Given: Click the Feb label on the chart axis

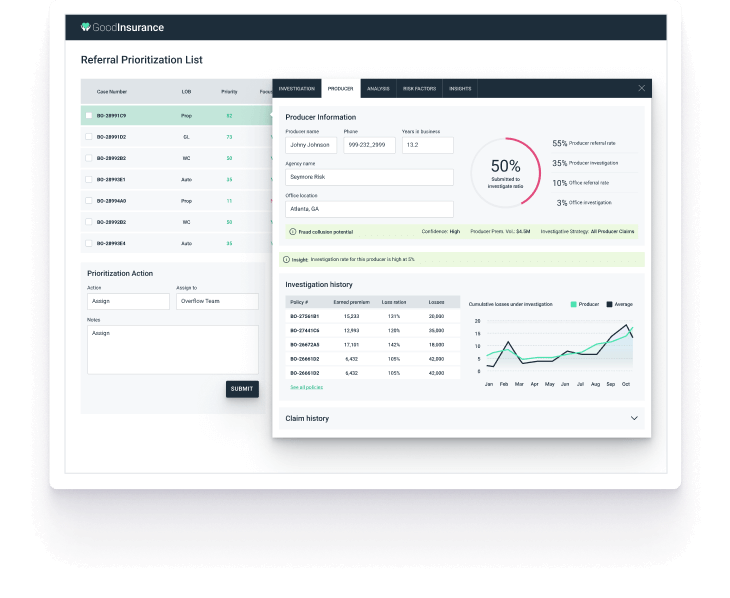Looking at the screenshot, I should [x=504, y=384].
